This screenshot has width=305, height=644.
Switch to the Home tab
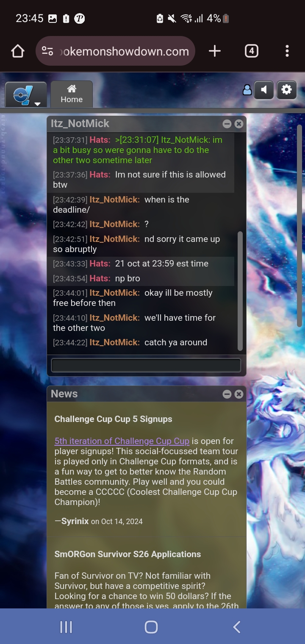(72, 94)
